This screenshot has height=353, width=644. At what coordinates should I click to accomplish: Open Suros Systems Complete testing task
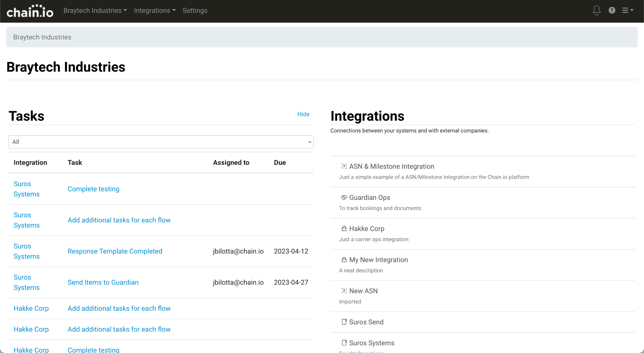tap(93, 189)
